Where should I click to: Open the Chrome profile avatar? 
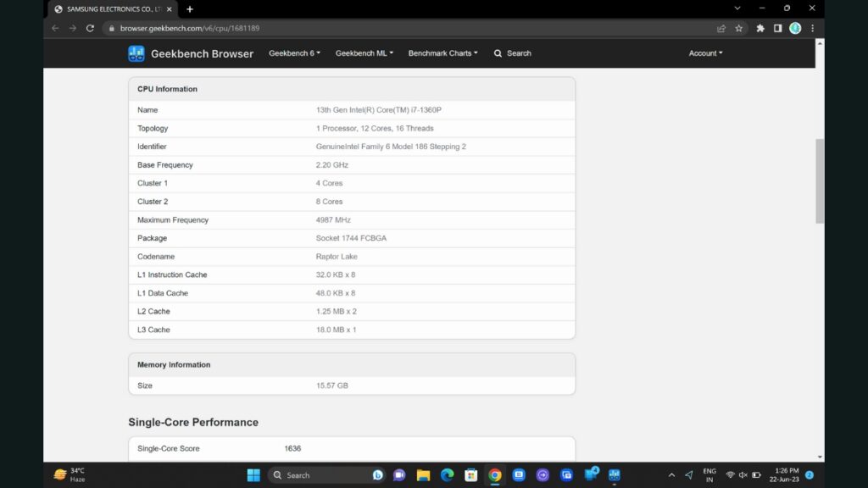click(x=795, y=28)
